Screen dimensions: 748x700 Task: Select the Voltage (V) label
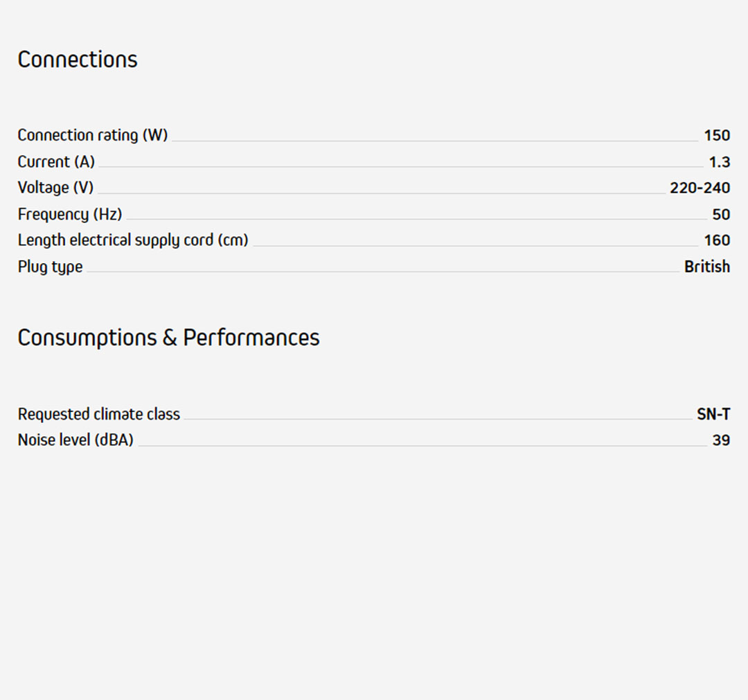55,188
